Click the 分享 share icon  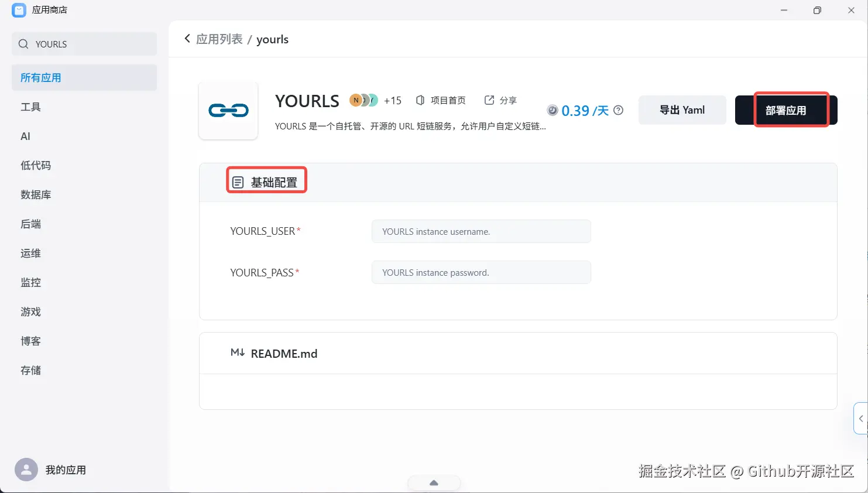click(489, 100)
